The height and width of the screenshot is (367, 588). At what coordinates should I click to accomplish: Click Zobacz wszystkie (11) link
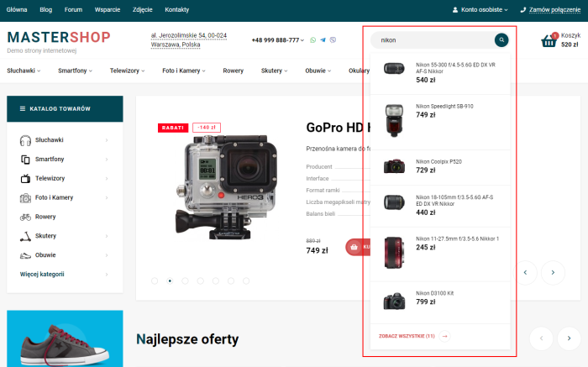(x=407, y=336)
